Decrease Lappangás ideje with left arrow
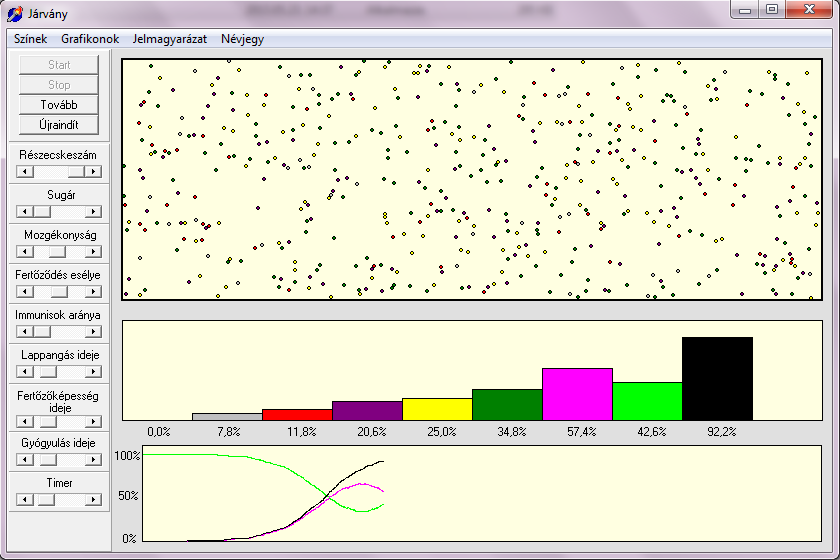 click(25, 371)
